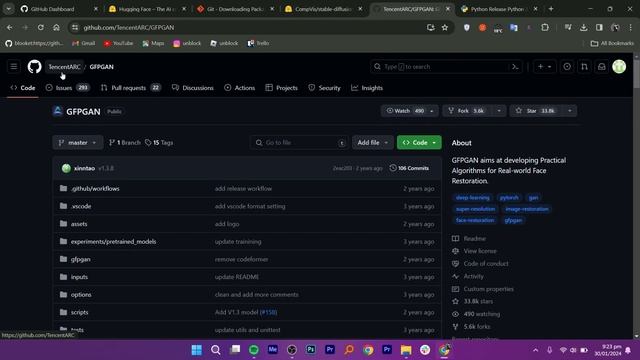Image resolution: width=640 pixels, height=360 pixels.
Task: Open the notifications inbox icon
Action: (x=602, y=67)
